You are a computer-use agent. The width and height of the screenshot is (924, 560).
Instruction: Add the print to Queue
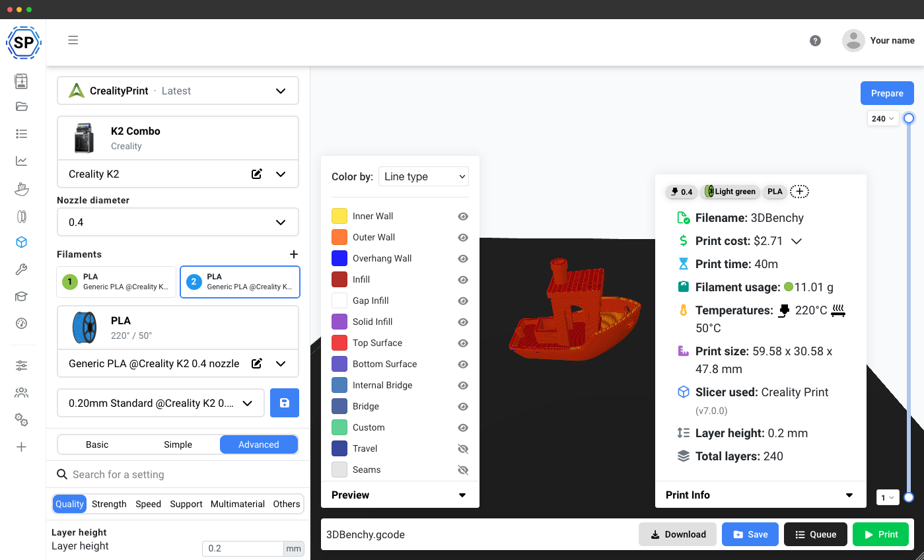pos(816,534)
